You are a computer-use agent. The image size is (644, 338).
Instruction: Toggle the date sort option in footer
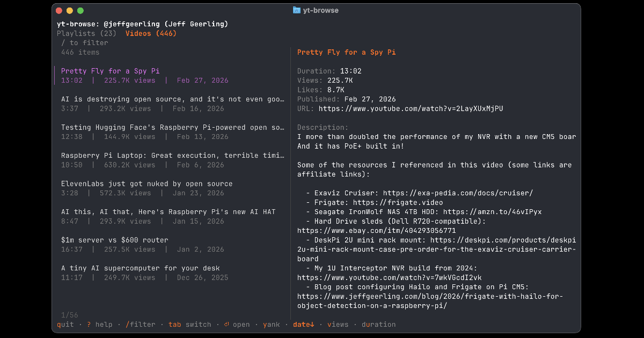304,325
